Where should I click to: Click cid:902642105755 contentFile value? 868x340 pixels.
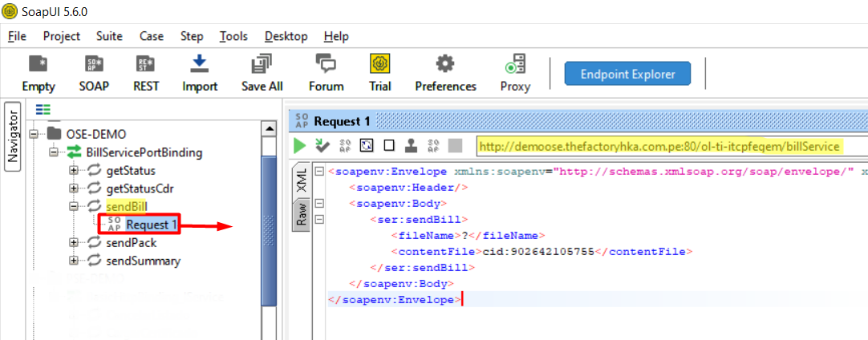pyautogui.click(x=537, y=252)
